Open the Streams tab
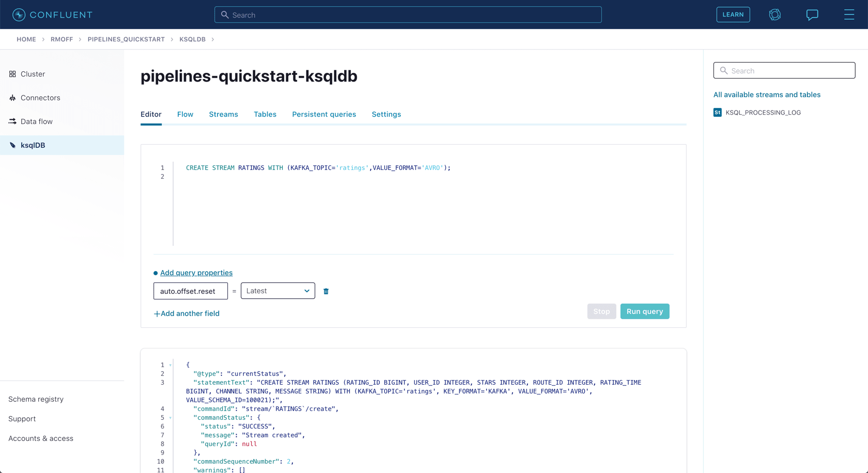 [223, 114]
